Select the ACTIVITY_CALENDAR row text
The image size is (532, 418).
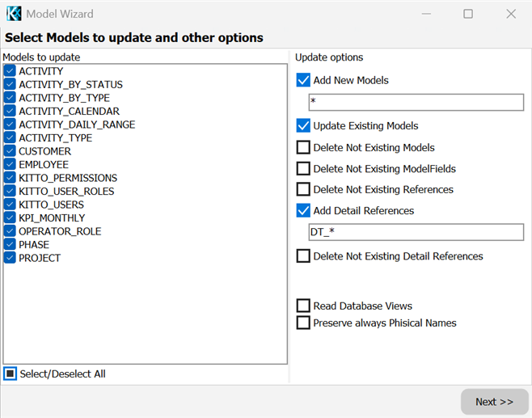(x=70, y=112)
